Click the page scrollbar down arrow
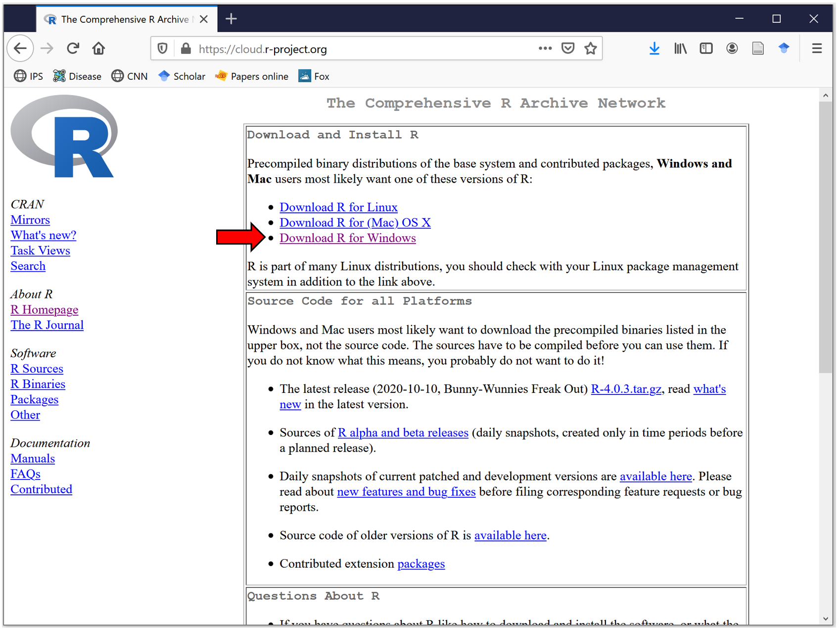Viewport: 840px width, 629px height. pos(826,619)
